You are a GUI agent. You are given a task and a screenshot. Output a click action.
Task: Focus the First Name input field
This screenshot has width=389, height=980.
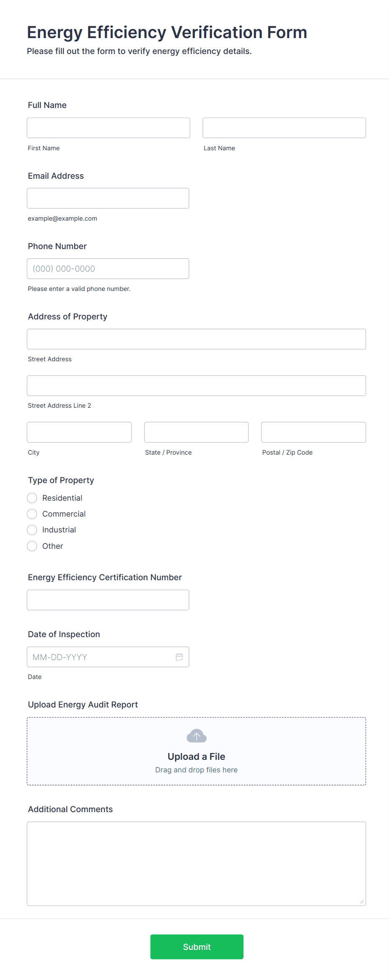tap(108, 128)
